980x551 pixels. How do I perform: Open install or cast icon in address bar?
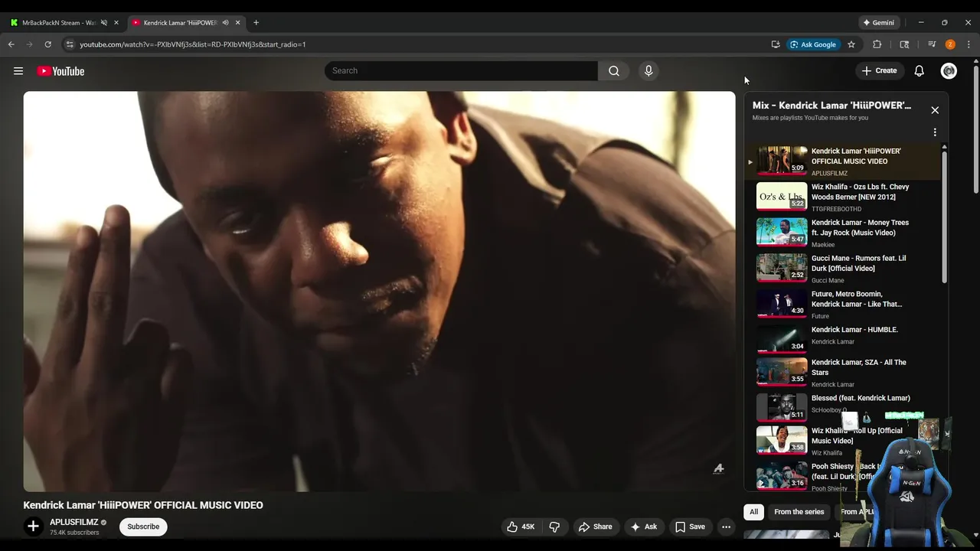[x=776, y=44]
